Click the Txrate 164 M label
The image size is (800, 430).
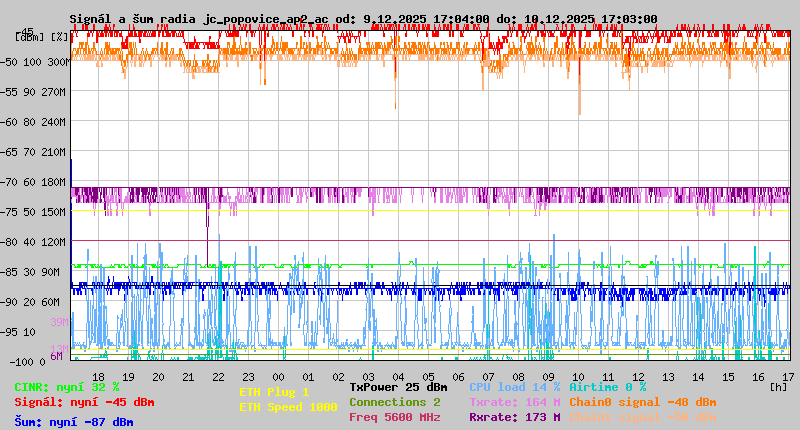(515, 402)
